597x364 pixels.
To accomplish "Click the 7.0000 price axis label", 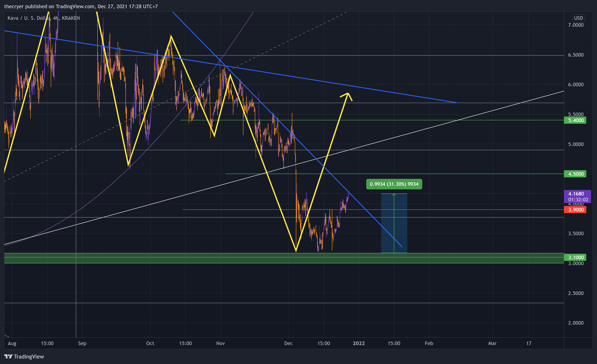I will [x=576, y=25].
